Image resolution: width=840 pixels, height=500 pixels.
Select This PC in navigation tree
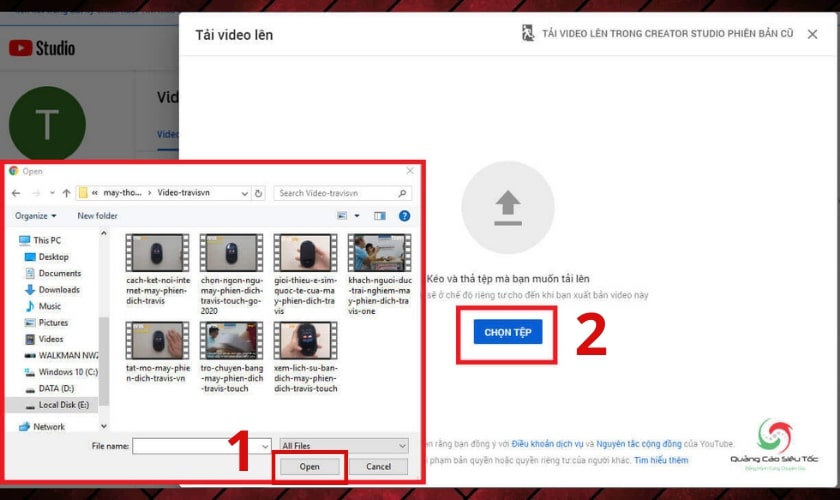click(40, 240)
